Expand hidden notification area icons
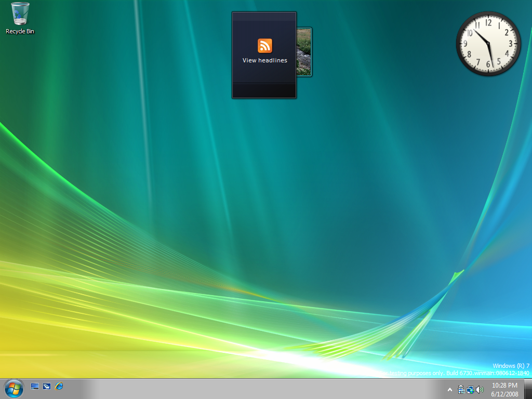The width and height of the screenshot is (532, 399). pyautogui.click(x=450, y=390)
